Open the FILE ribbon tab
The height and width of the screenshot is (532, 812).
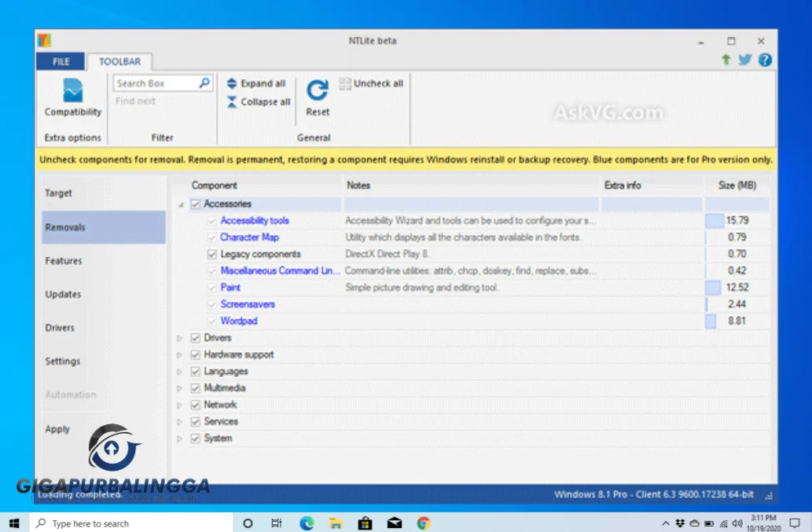tap(61, 61)
